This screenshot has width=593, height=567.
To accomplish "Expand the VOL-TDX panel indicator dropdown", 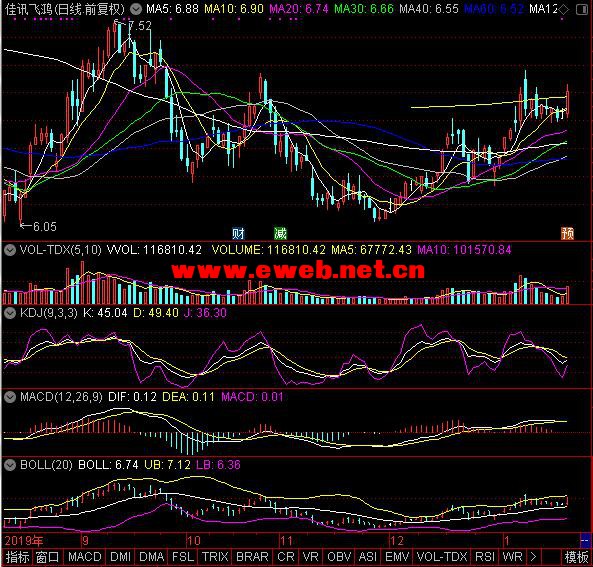I will (x=10, y=250).
